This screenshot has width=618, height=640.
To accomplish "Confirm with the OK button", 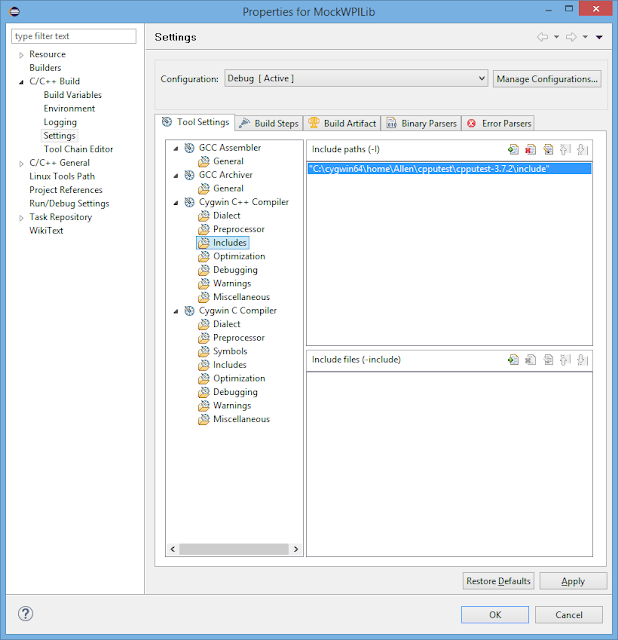I will (x=495, y=615).
